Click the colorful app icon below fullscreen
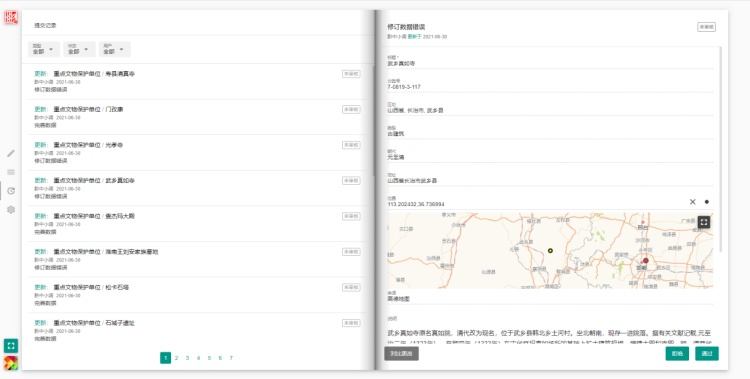The width and height of the screenshot is (750, 379). [11, 363]
